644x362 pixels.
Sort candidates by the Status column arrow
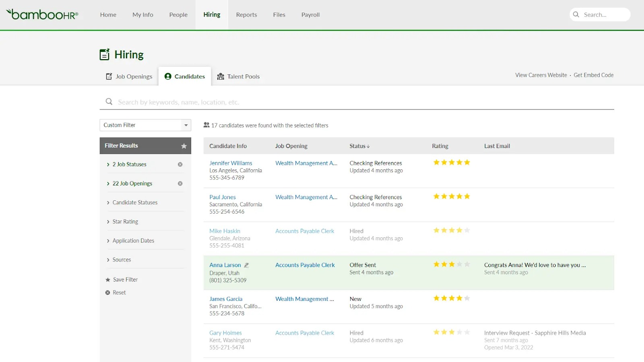(x=368, y=146)
